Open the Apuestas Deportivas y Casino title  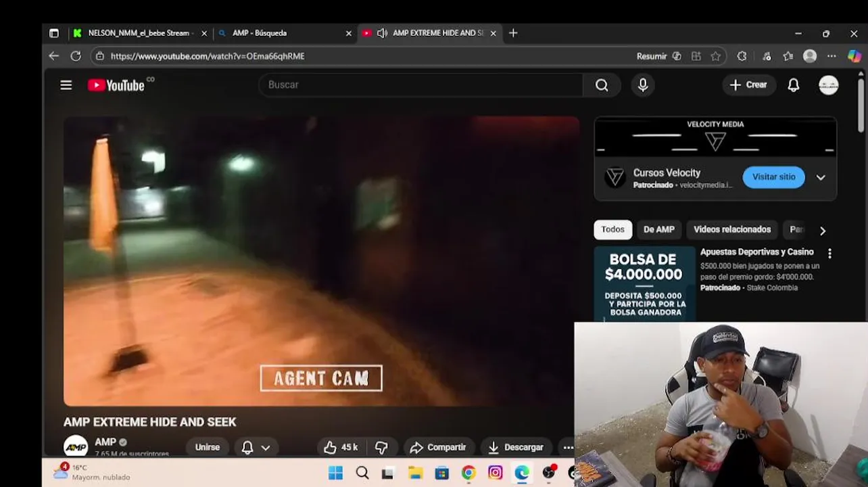(756, 252)
